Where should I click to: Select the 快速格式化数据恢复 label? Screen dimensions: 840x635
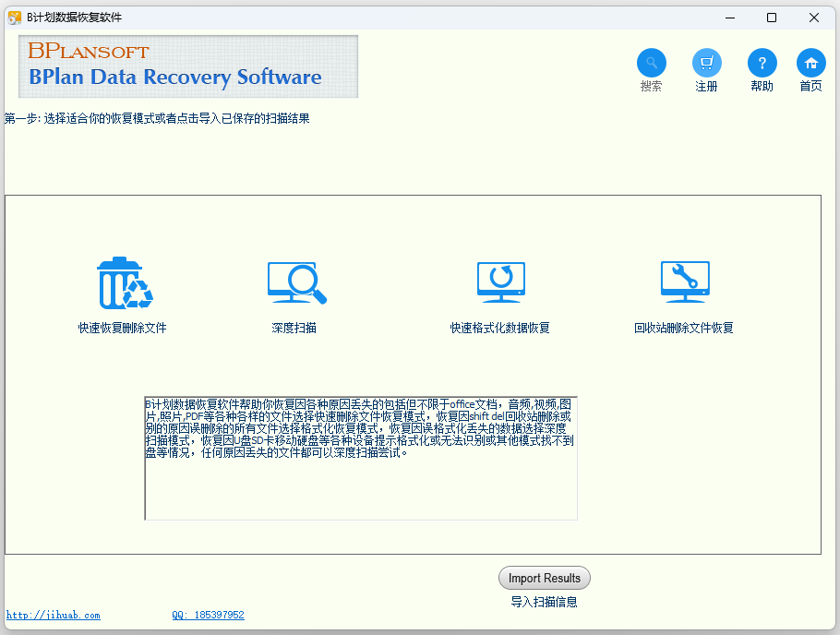(499, 328)
